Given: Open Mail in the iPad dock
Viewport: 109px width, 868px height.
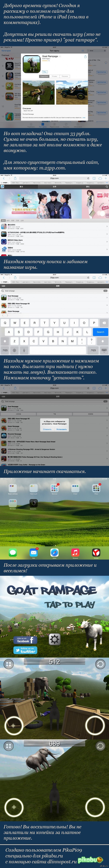Looking at the screenshot, I should pos(34,552).
